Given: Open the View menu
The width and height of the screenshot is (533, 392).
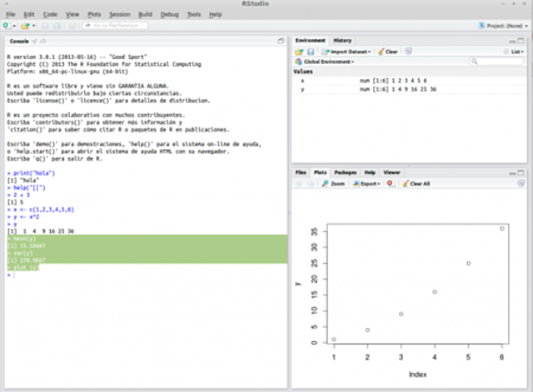Looking at the screenshot, I should (x=72, y=14).
